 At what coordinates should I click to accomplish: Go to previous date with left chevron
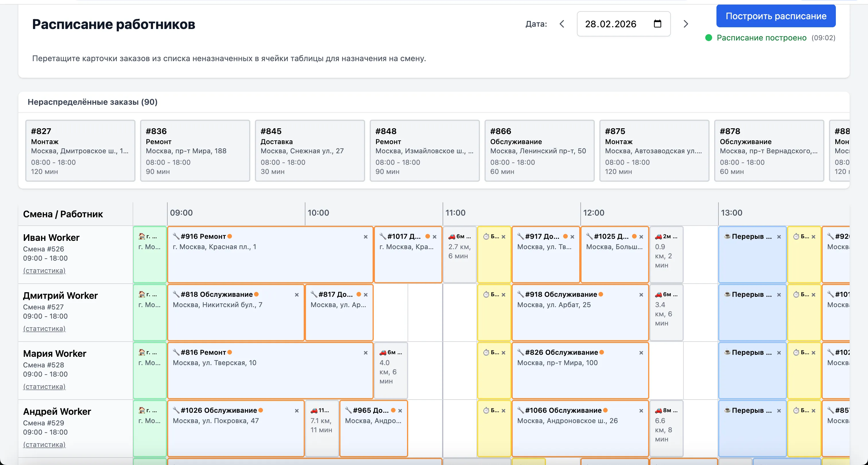[x=562, y=24]
